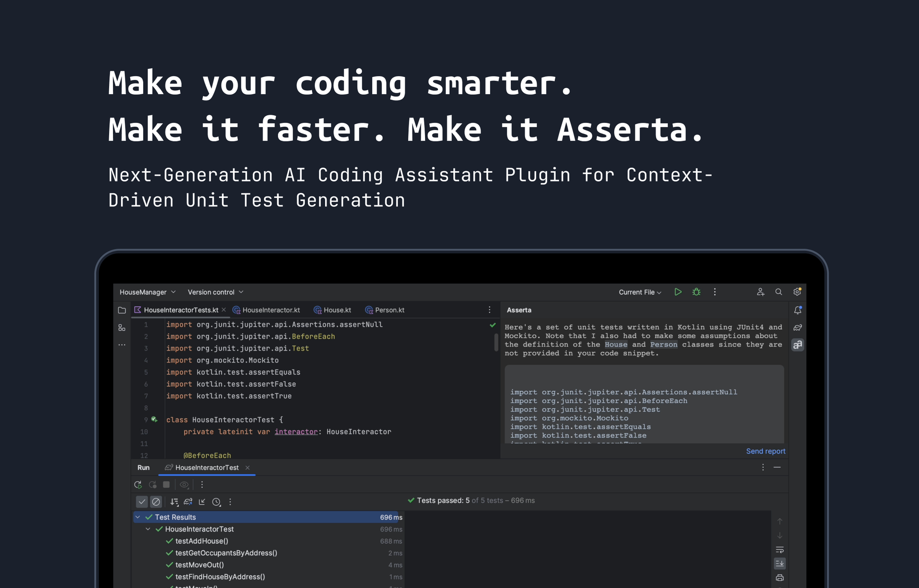Select testGetOccupantsByAddress() in test results
This screenshot has height=588, width=919.
[226, 553]
